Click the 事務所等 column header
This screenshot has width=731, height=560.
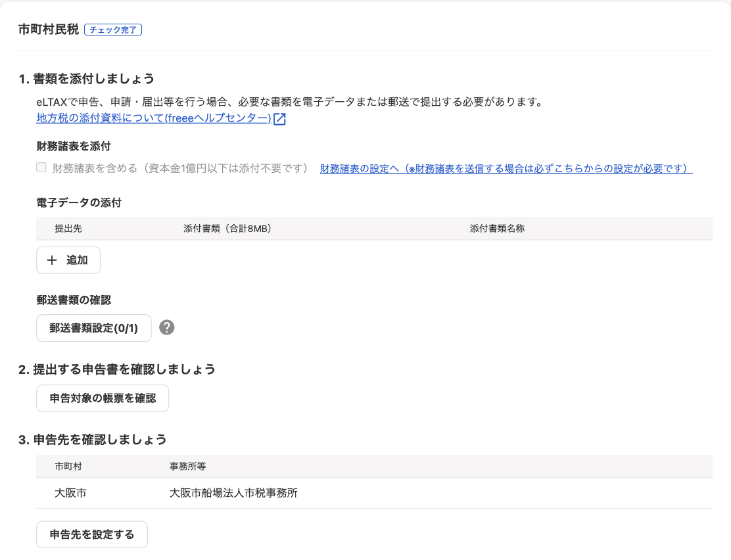(x=187, y=466)
